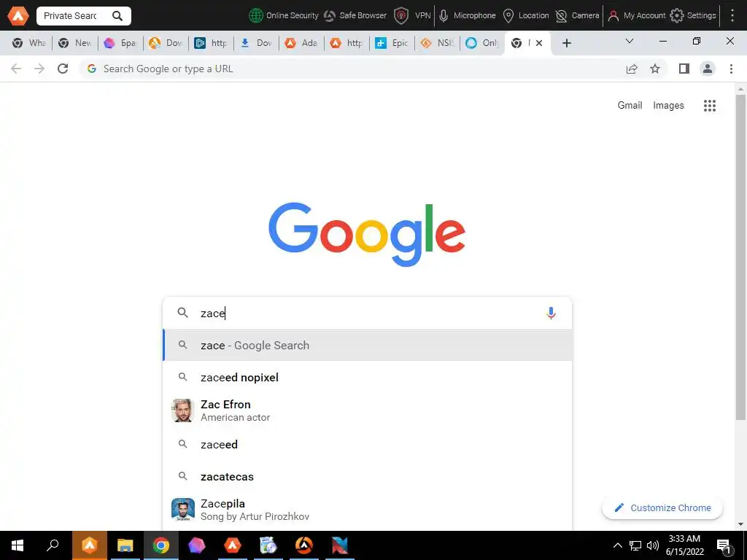The width and height of the screenshot is (747, 560).
Task: Click the Zac Efron thumbnail photo
Action: tap(183, 411)
